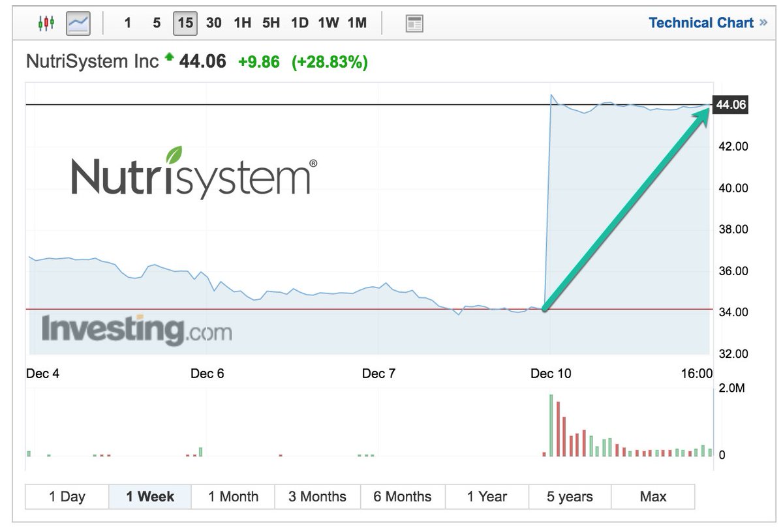Click the Dec 7 date axis label
The height and width of the screenshot is (532, 783).
click(x=379, y=374)
